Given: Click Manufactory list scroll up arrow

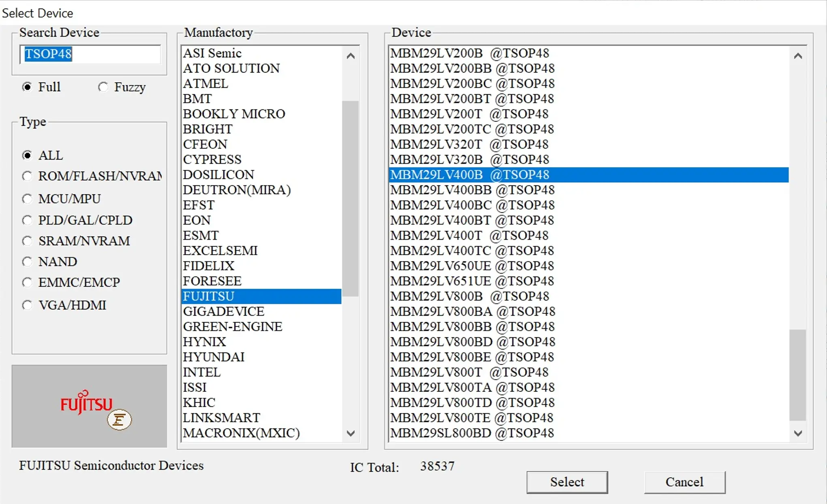Looking at the screenshot, I should click(x=351, y=56).
